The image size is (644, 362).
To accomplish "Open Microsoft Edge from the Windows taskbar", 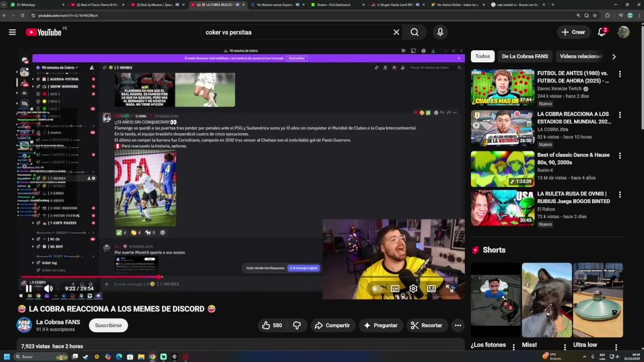I will pyautogui.click(x=119, y=357).
